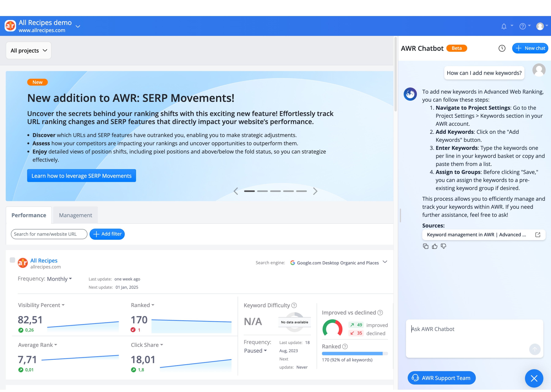
Task: Go to second banner slide indicator
Action: (x=262, y=191)
